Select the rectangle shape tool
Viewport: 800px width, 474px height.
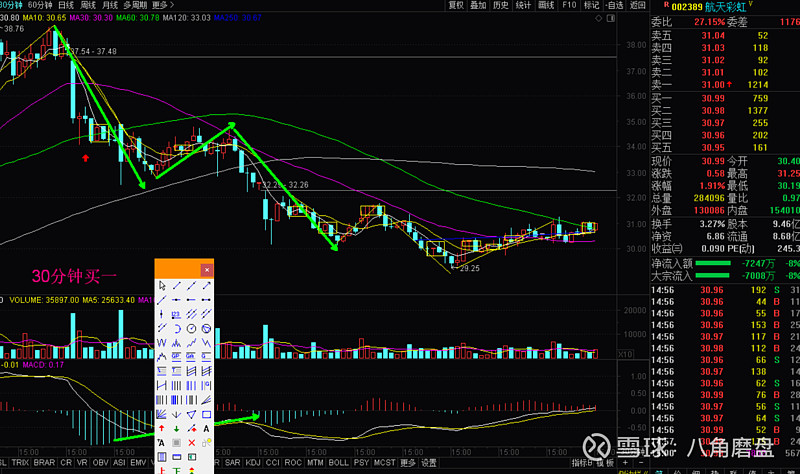[206, 414]
